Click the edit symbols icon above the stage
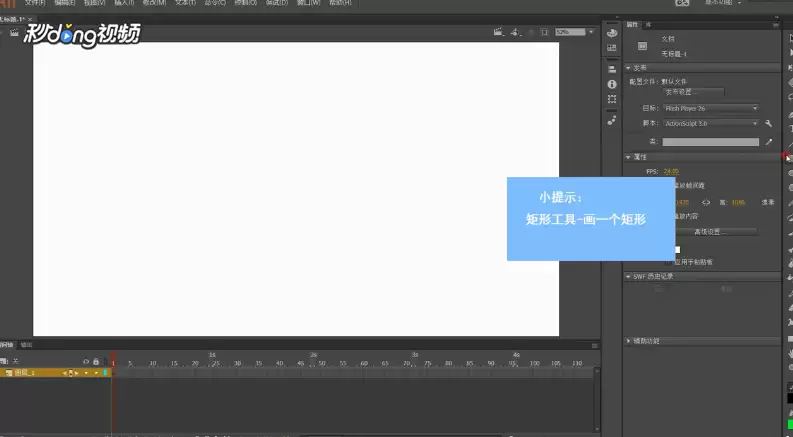 tap(515, 32)
